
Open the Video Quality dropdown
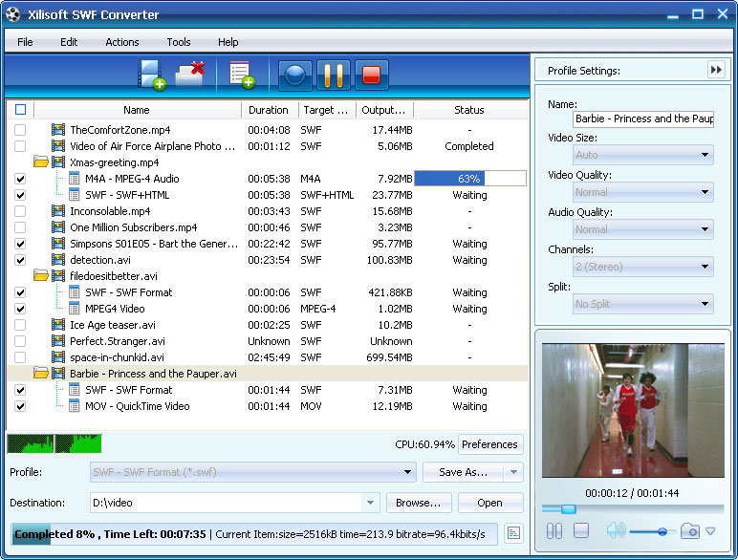coord(643,192)
